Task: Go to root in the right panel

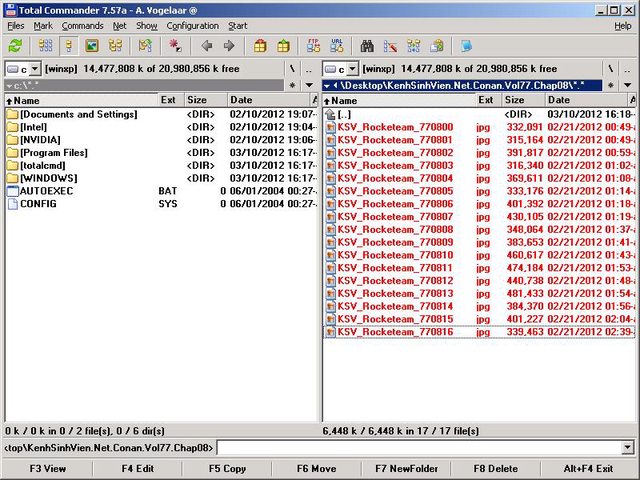Action: tap(611, 69)
